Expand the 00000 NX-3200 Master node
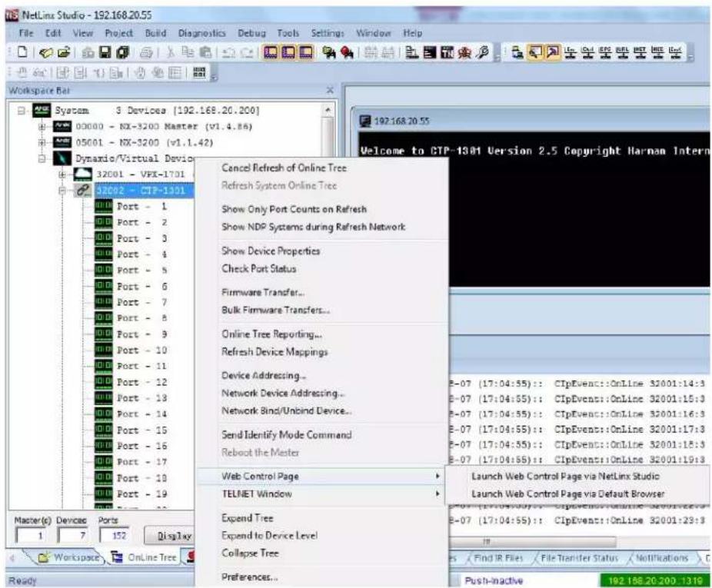The width and height of the screenshot is (712, 588). [x=42, y=127]
